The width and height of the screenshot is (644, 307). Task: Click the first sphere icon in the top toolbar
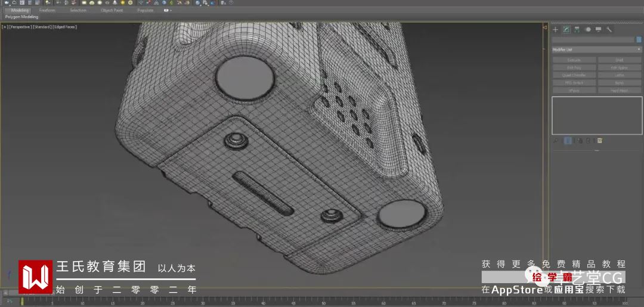pos(7,3)
